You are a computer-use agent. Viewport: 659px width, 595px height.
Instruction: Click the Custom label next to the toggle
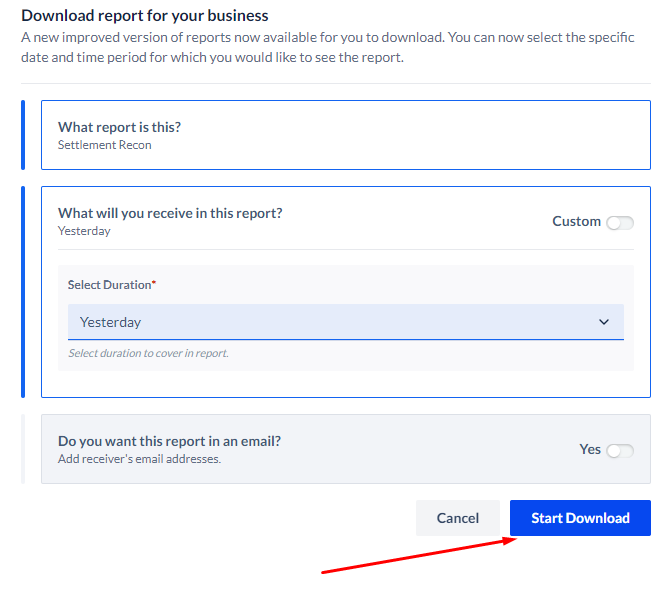coord(576,221)
